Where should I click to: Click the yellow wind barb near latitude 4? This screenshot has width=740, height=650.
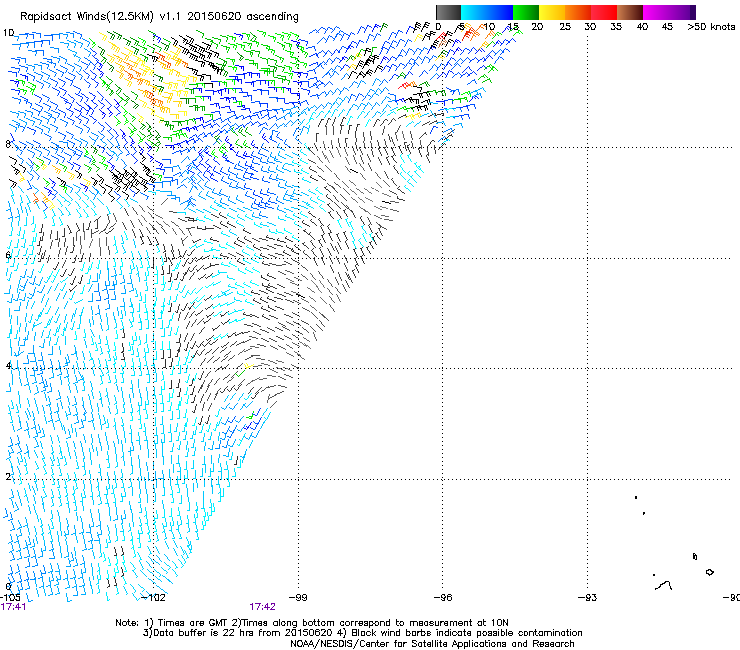pos(249,366)
